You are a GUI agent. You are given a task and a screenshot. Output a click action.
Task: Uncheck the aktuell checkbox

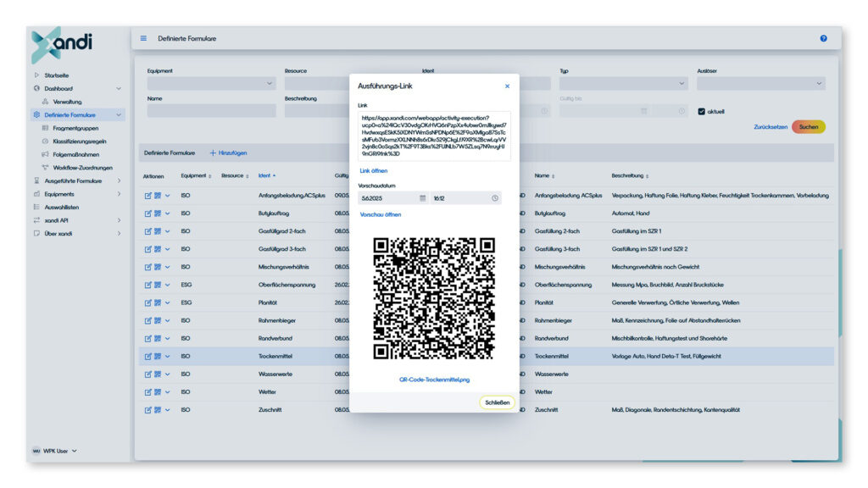click(701, 111)
